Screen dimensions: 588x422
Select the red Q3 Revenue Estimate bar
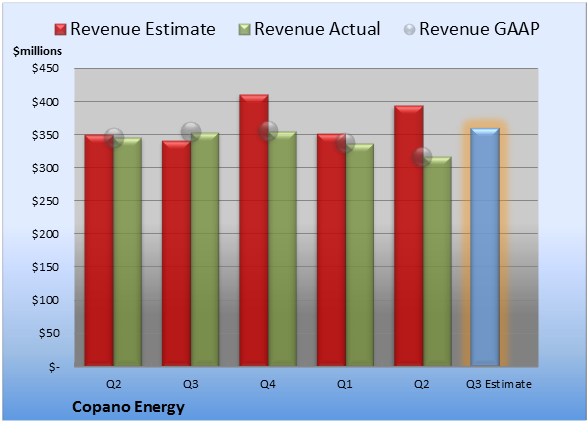(x=176, y=253)
